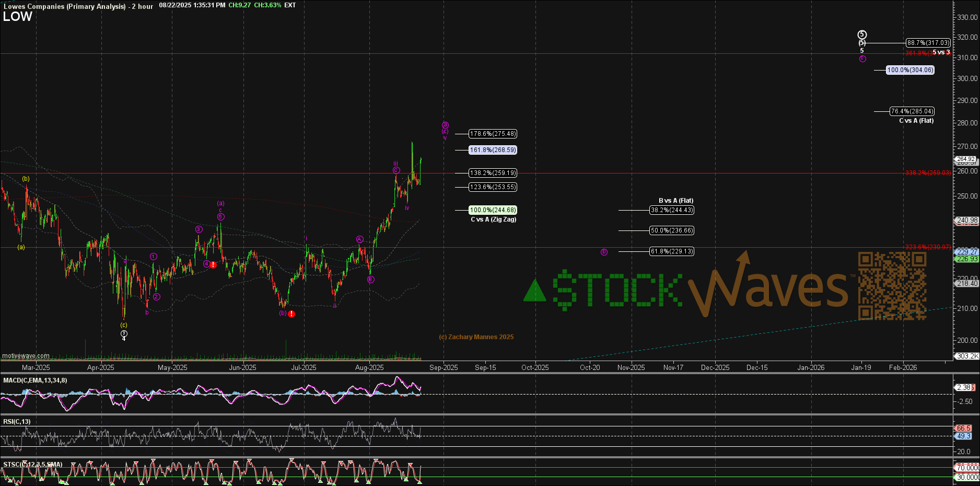This screenshot has width=980, height=486.
Task: Select the magenta circled 3 wave label
Action: 199,229
